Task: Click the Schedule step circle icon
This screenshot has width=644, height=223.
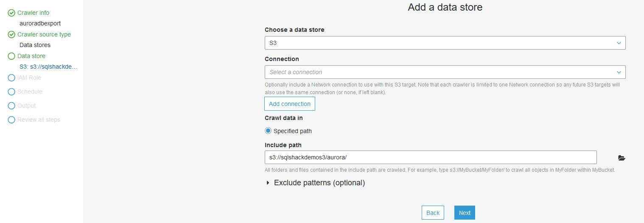Action: click(11, 92)
